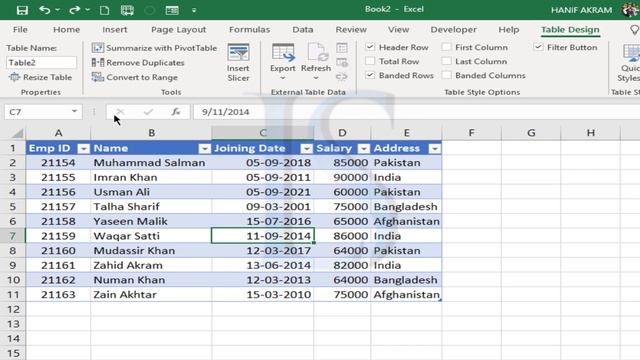Image resolution: width=640 pixels, height=360 pixels.
Task: Open the Undo history dropdown arrow
Action: (x=57, y=10)
